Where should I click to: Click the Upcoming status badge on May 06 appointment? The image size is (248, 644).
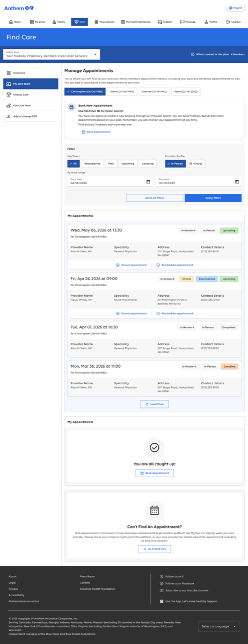click(x=229, y=231)
